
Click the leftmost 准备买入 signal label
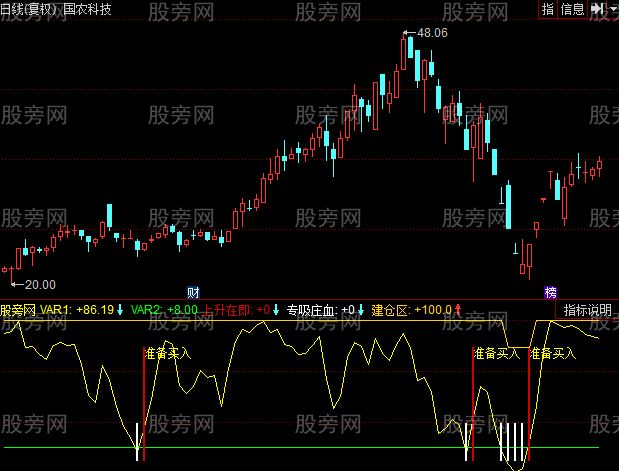pyautogui.click(x=167, y=353)
